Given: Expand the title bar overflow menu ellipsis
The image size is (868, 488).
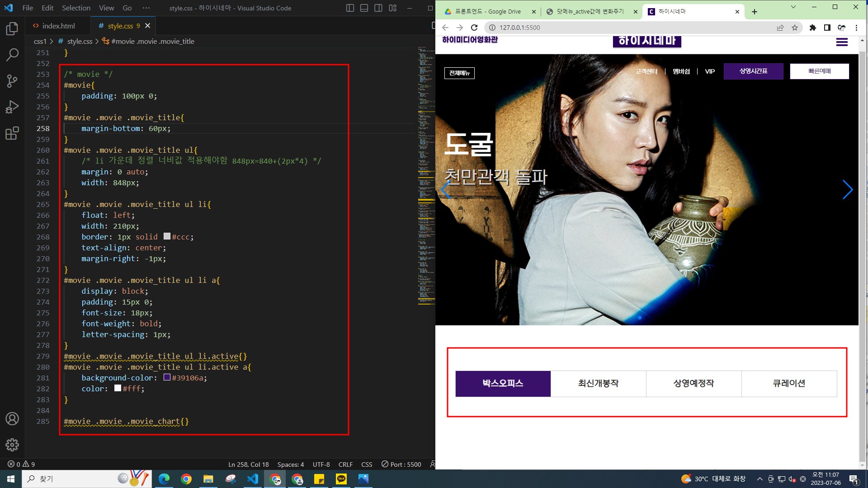Looking at the screenshot, I should point(146,8).
